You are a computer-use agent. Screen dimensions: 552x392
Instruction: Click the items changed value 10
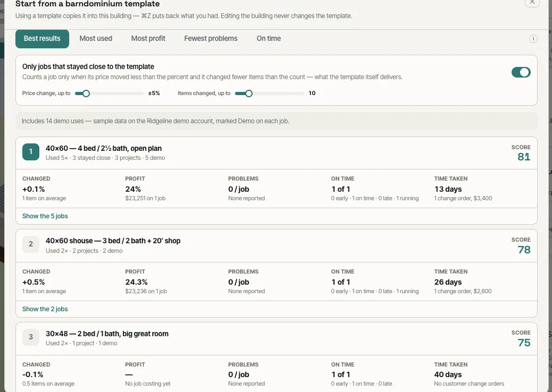click(x=312, y=93)
